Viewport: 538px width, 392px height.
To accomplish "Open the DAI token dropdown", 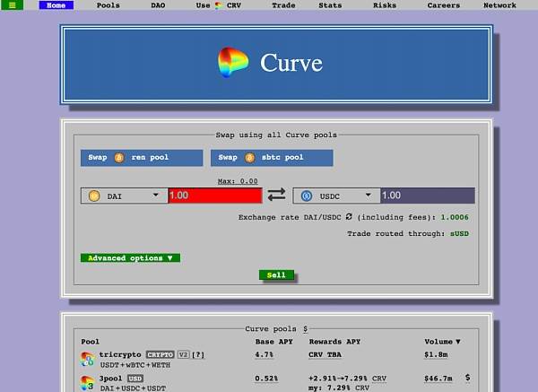I will coord(125,196).
